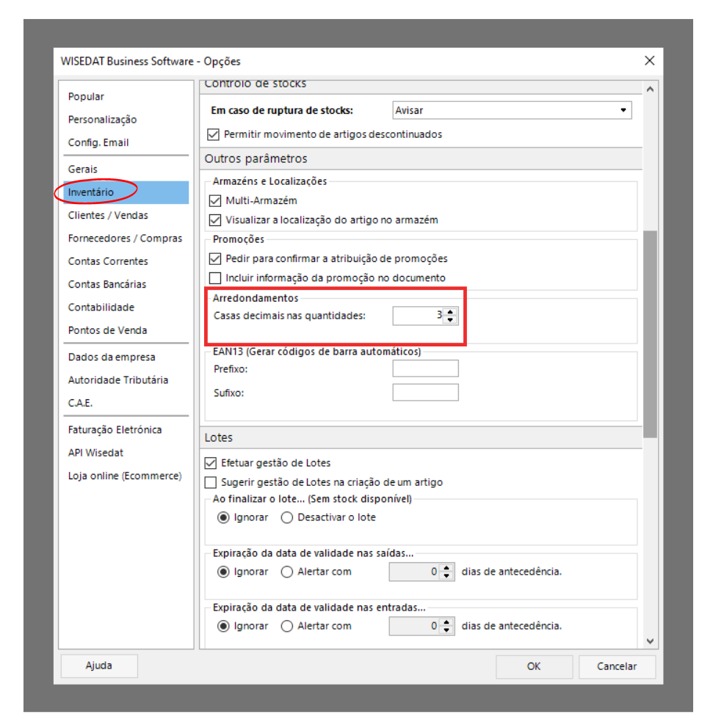
Task: Go to Contabilidade options category
Action: click(x=101, y=307)
